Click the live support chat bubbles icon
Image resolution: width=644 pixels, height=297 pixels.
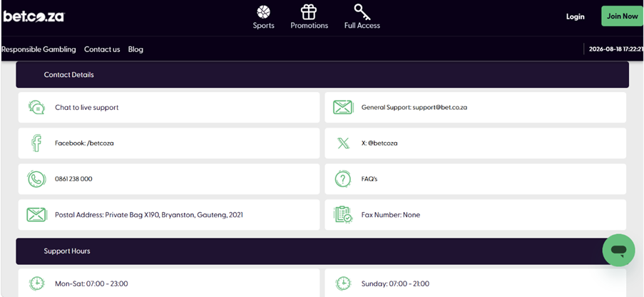pos(36,107)
